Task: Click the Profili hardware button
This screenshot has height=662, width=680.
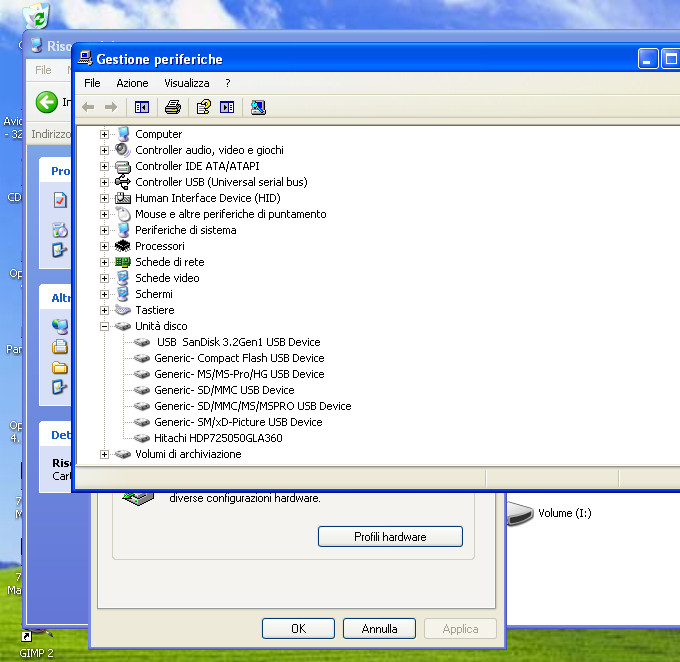Action: (x=390, y=537)
